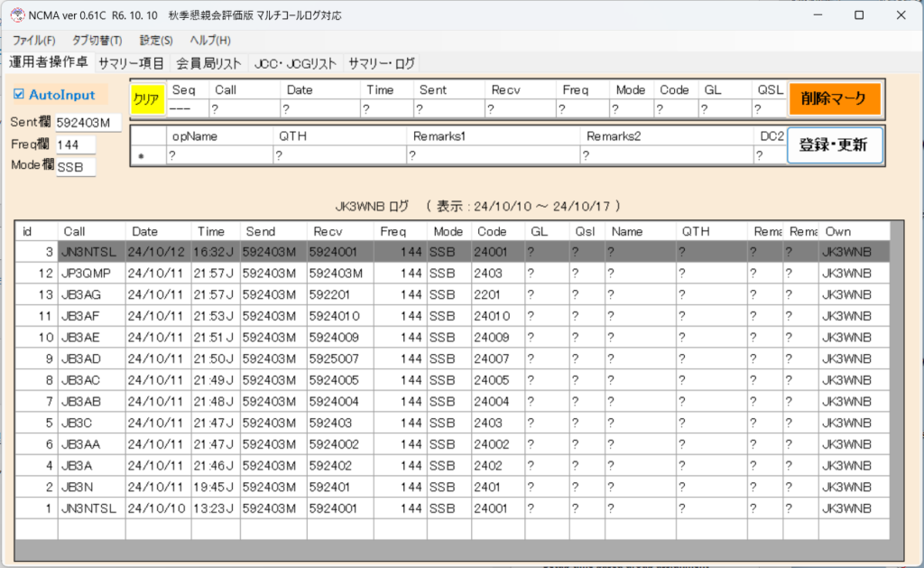Switch to the 会員局リスト tab
Viewport: 924px width, 568px height.
(208, 63)
